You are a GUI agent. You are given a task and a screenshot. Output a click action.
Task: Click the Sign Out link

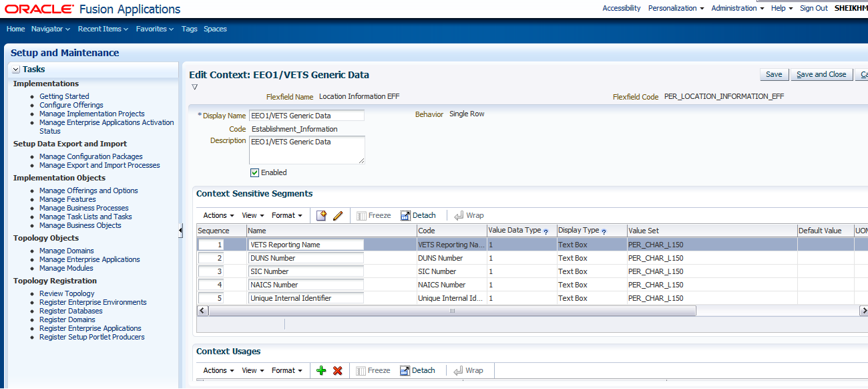[x=814, y=8]
